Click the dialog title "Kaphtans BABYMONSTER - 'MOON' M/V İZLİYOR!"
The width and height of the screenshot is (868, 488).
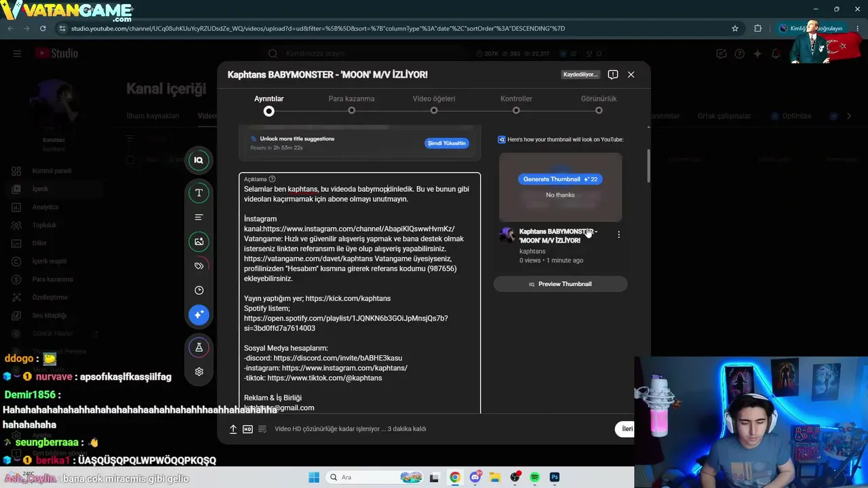click(328, 75)
